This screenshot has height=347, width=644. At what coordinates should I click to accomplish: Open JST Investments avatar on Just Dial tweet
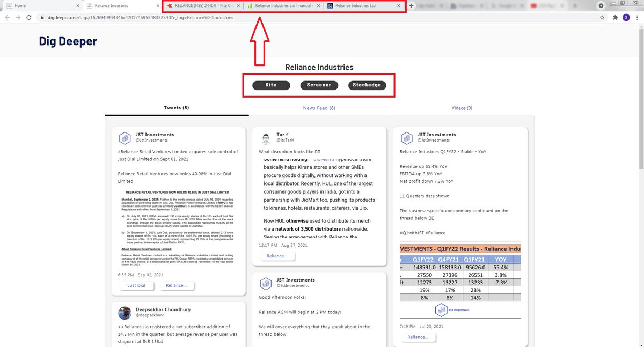pos(125,138)
